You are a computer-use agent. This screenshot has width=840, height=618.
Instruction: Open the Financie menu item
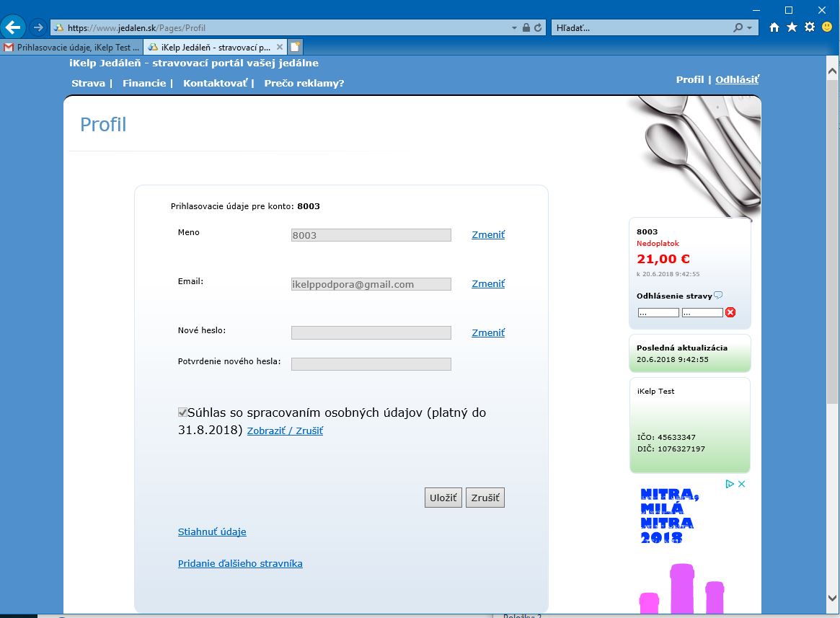(144, 83)
